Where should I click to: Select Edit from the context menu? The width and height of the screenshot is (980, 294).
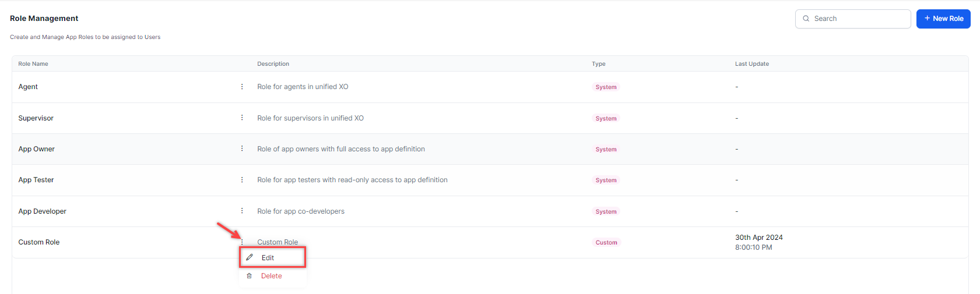[x=268, y=258]
